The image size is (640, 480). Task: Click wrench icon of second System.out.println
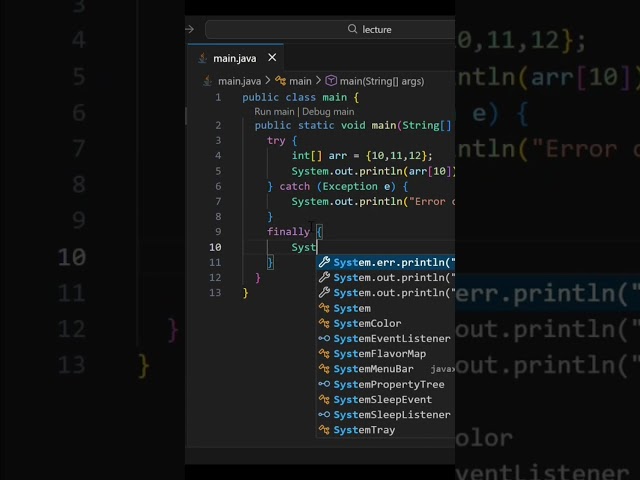(324, 293)
